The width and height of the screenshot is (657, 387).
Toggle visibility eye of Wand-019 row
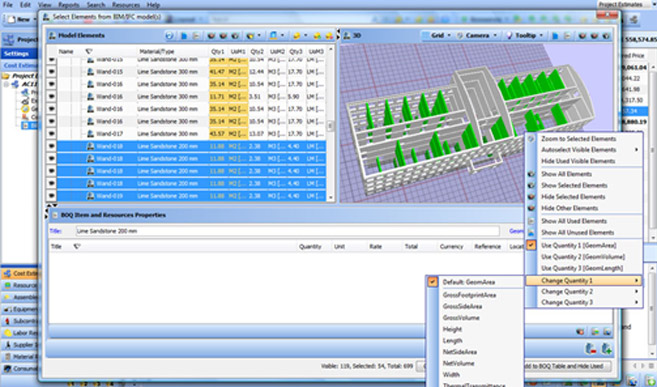pyautogui.click(x=51, y=196)
